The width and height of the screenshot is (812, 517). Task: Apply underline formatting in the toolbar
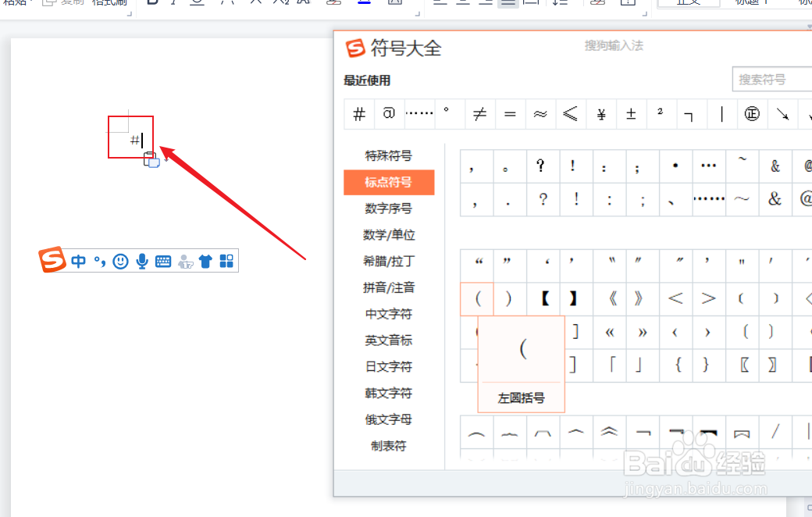(198, 3)
